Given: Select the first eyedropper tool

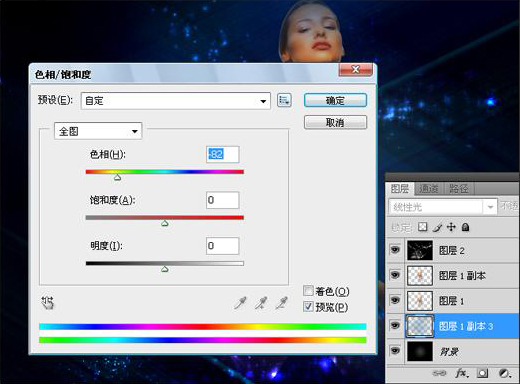Looking at the screenshot, I should (x=240, y=303).
